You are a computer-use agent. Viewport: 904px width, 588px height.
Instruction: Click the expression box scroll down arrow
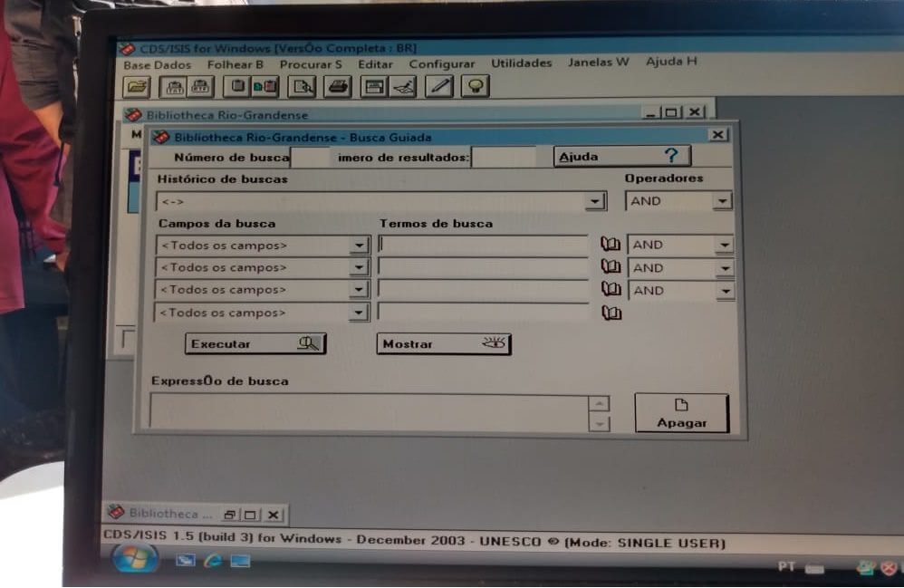599,424
